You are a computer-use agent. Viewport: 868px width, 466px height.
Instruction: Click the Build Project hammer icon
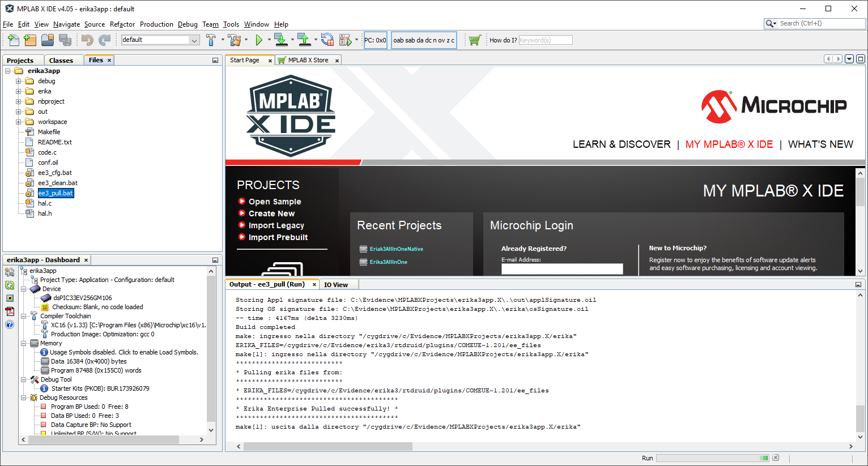point(211,40)
